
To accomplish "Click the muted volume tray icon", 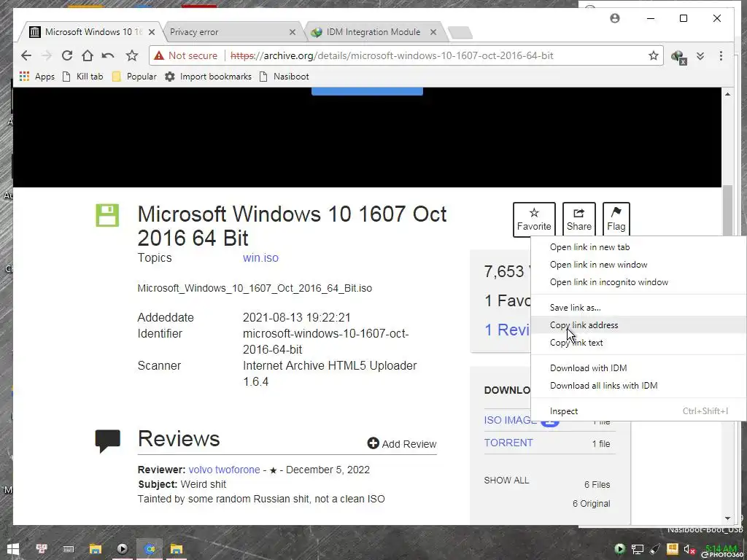I will (689, 549).
